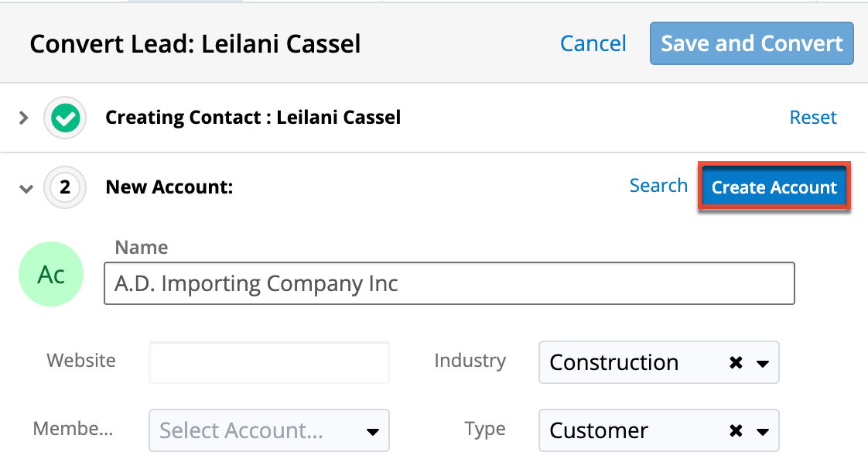This screenshot has width=868, height=466.
Task: Click the "Ac" account avatar icon
Action: (51, 274)
